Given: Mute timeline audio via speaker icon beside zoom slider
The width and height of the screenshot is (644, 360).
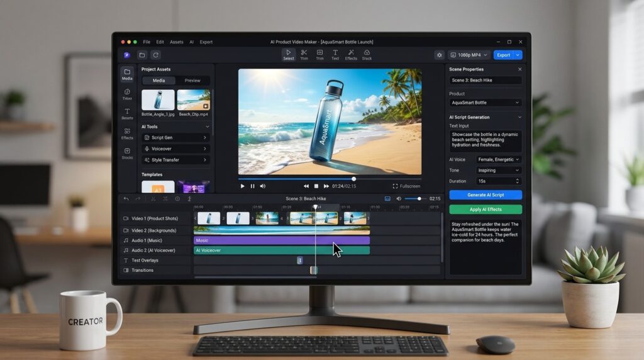Looking at the screenshot, I should [x=398, y=198].
